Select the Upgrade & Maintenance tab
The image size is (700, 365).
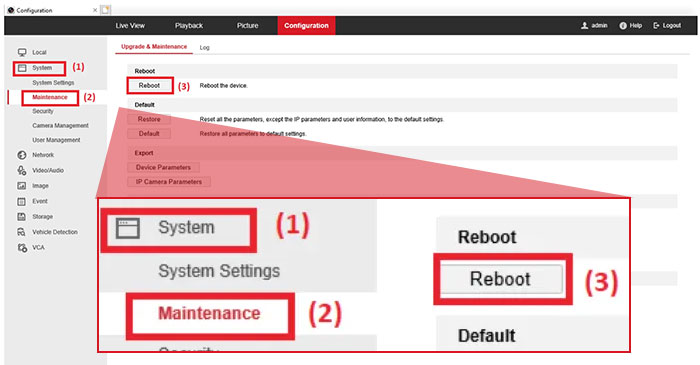pyautogui.click(x=154, y=46)
